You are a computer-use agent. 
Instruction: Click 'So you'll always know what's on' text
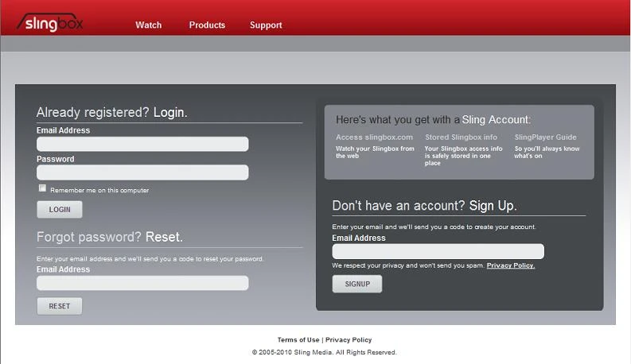click(x=547, y=153)
